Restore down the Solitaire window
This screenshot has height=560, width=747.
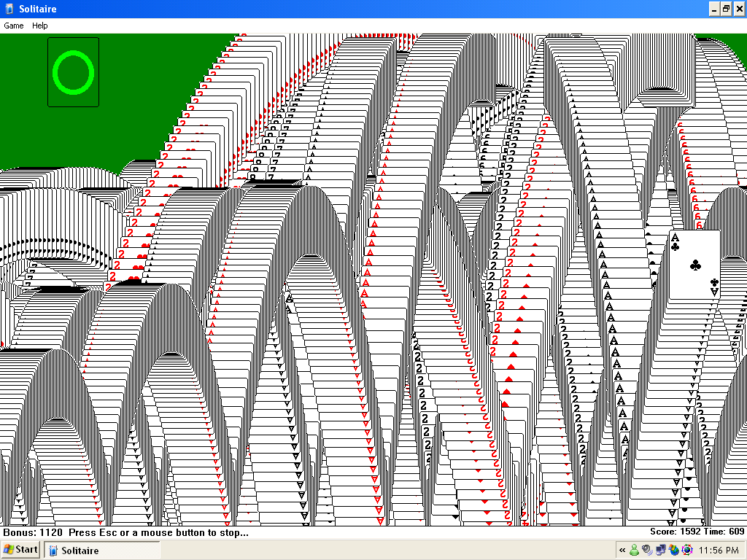coord(727,9)
